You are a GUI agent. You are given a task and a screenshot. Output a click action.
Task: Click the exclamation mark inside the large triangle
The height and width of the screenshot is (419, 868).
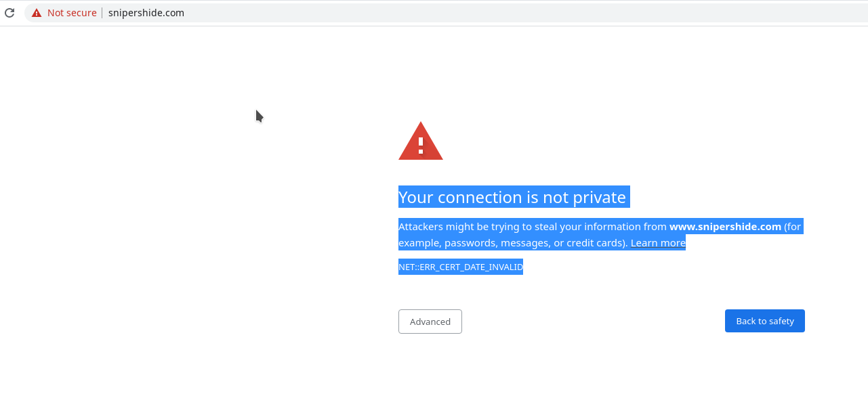tap(421, 144)
